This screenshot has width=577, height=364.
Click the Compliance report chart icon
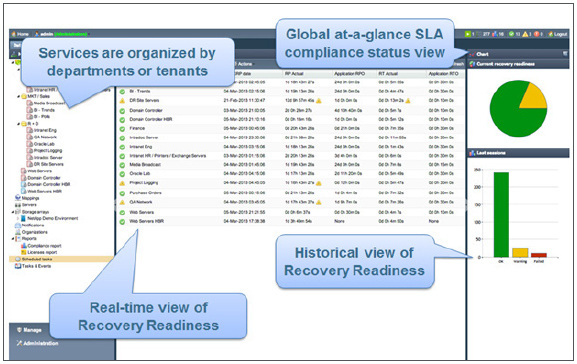[x=24, y=245]
